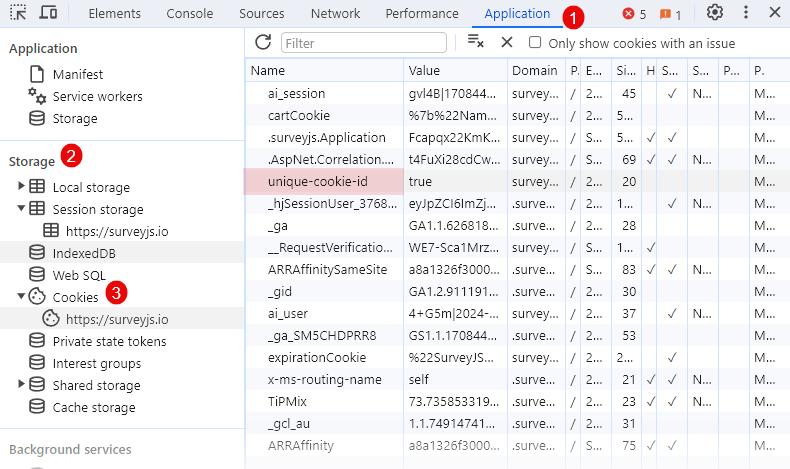Image resolution: width=790 pixels, height=469 pixels.
Task: Open Web SQL in the Storage tree
Action: (x=79, y=275)
